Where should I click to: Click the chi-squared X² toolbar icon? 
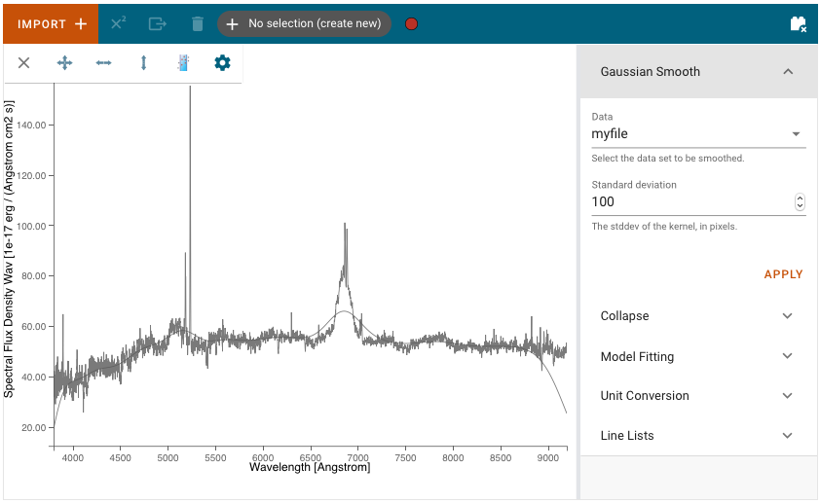click(x=118, y=23)
